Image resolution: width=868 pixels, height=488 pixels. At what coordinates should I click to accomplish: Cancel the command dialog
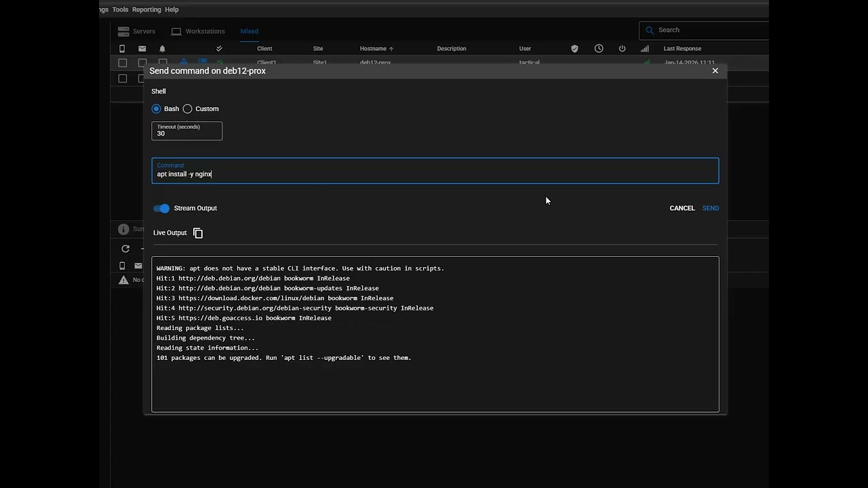point(682,208)
